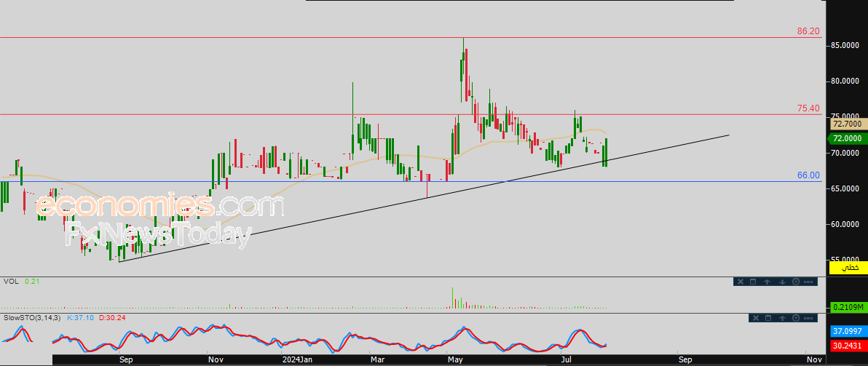Close the VOL indicator panel

click(x=739, y=282)
